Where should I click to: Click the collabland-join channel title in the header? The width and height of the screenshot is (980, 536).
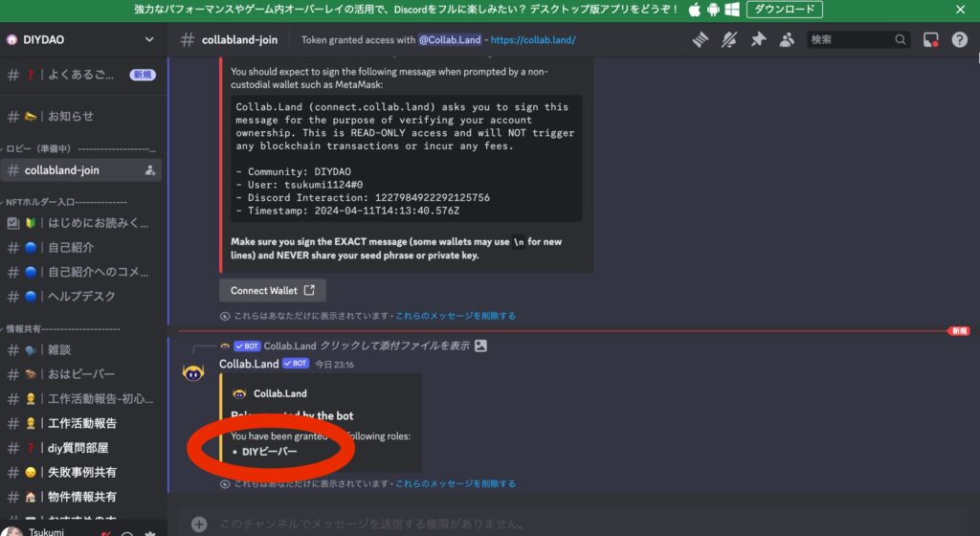click(x=239, y=40)
